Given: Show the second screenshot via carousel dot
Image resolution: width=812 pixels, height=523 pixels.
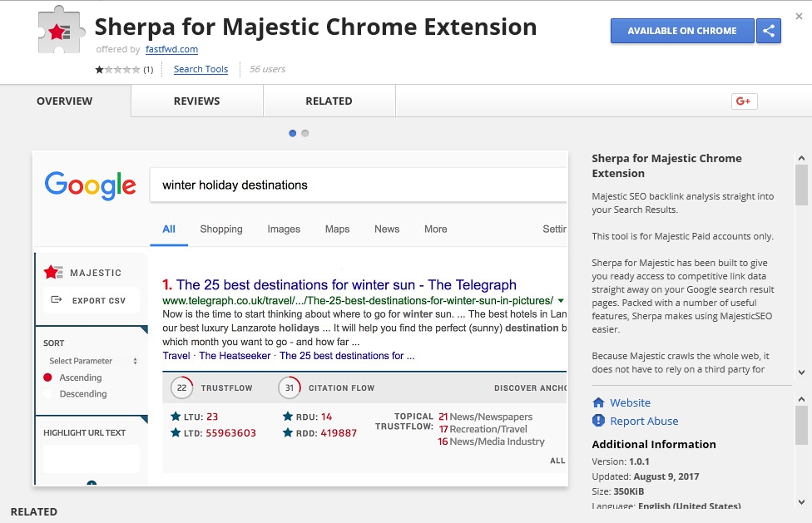Looking at the screenshot, I should pos(305,134).
